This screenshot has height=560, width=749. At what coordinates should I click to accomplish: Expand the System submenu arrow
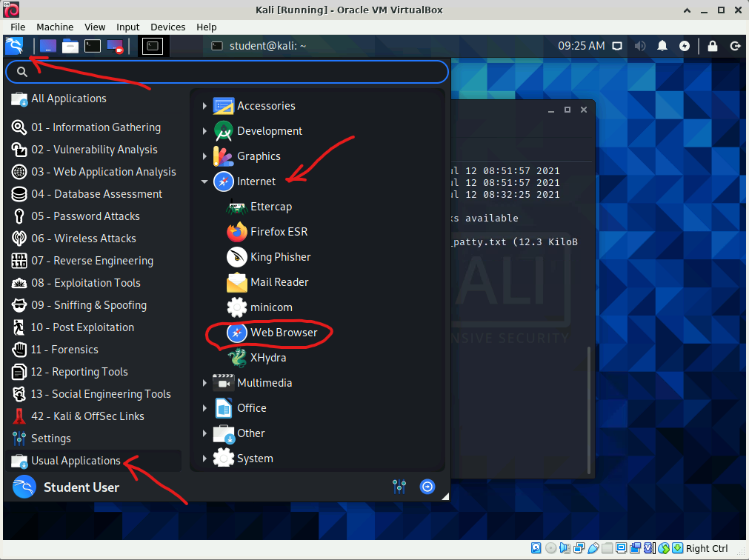click(x=204, y=459)
